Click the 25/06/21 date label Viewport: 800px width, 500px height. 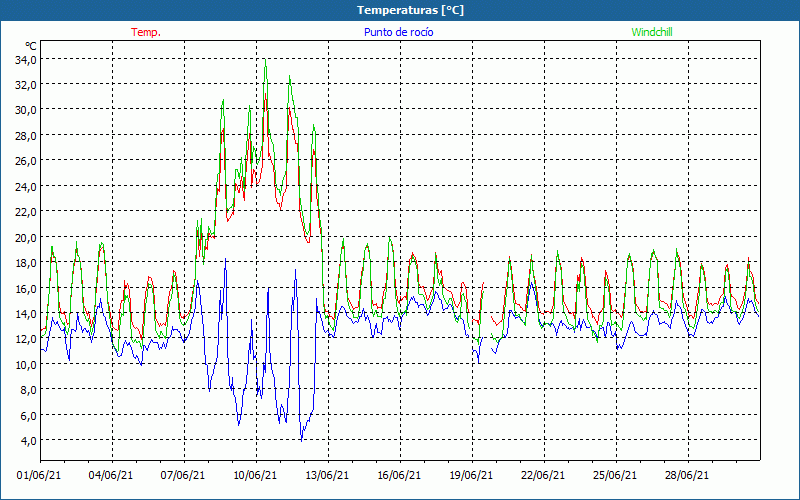click(615, 476)
